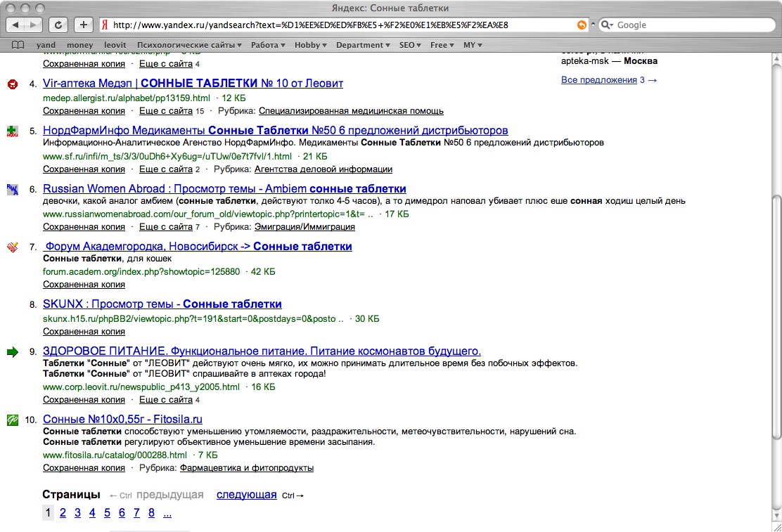Open result Vir-аптека Медэп СОННЫЕ ТАБЛЕТКИ
782x532 pixels.
pyautogui.click(x=193, y=83)
